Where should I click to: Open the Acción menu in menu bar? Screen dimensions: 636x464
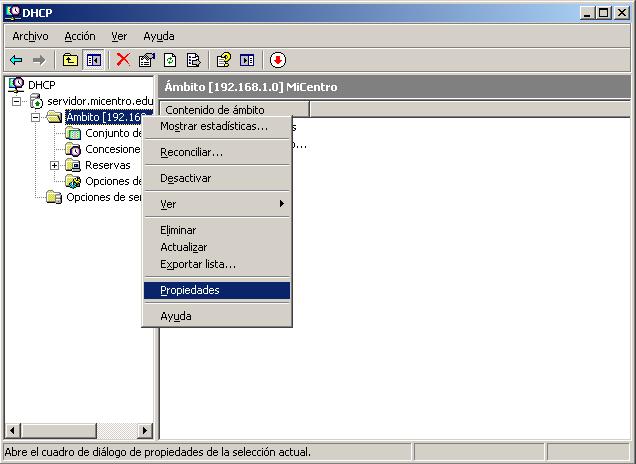80,36
